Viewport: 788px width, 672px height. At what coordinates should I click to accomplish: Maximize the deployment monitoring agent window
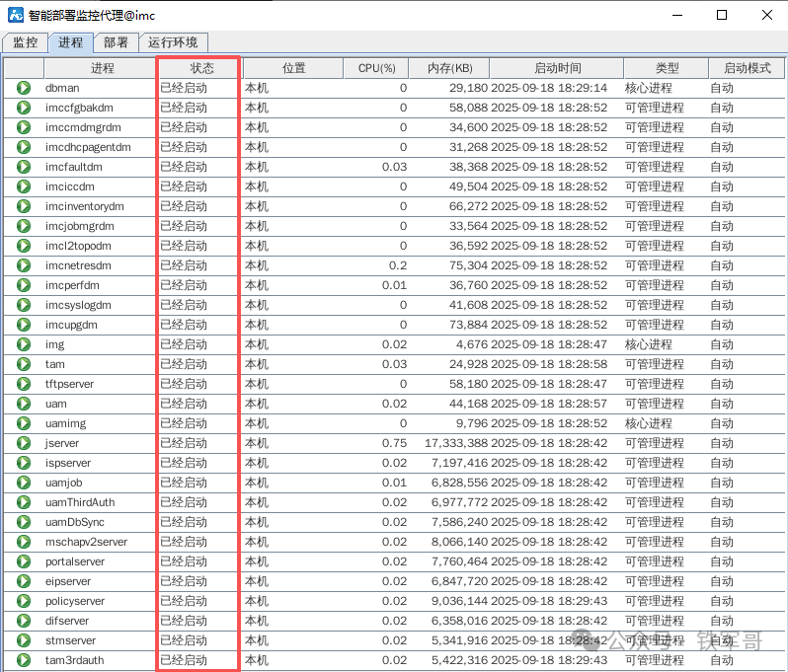[x=722, y=16]
